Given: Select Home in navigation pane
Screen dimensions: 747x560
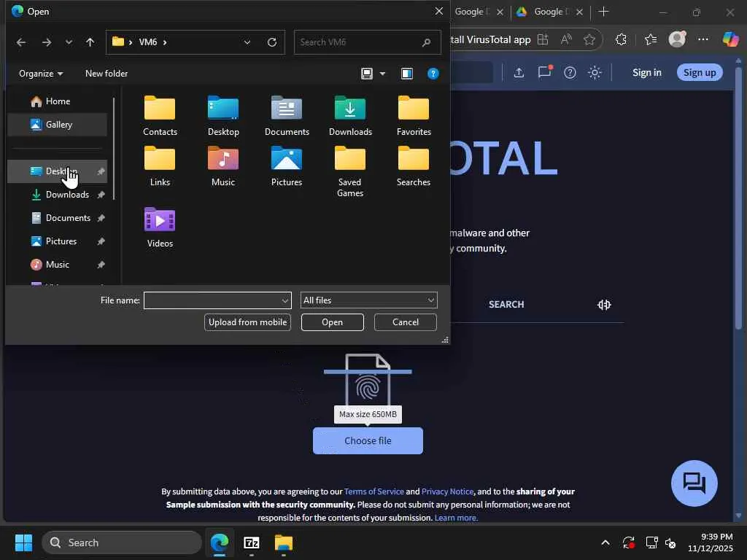Looking at the screenshot, I should 57,101.
